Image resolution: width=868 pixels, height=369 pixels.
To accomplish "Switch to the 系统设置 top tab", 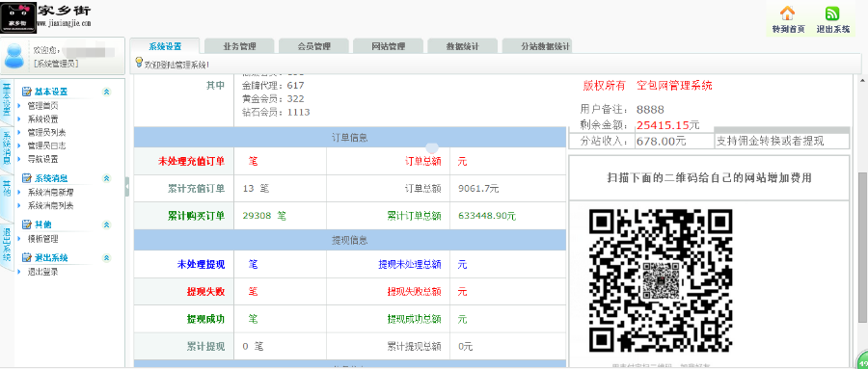I will (165, 46).
